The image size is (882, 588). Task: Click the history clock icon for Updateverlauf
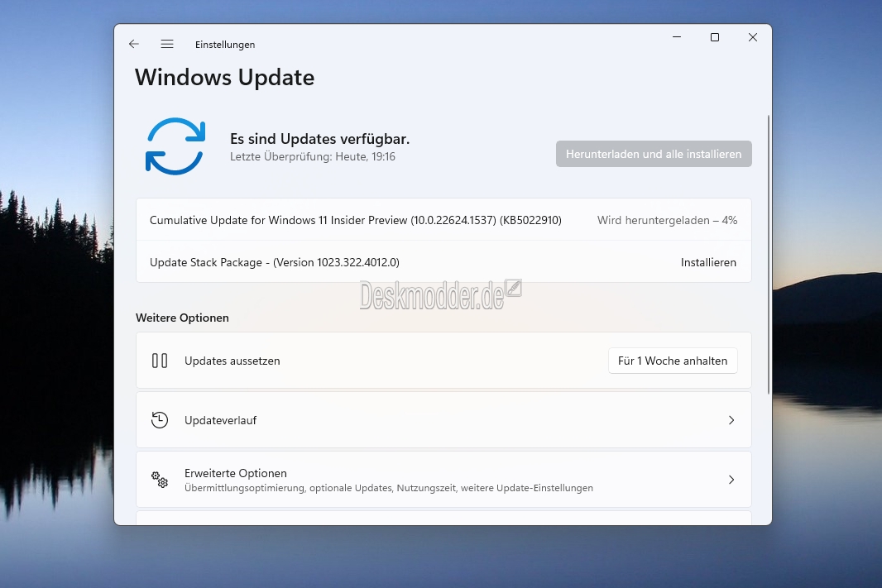click(160, 420)
